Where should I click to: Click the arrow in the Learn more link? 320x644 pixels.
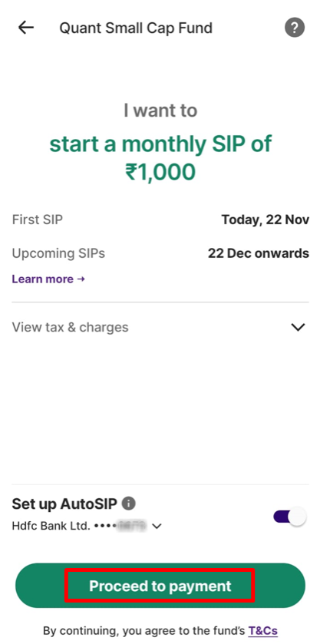tap(81, 279)
